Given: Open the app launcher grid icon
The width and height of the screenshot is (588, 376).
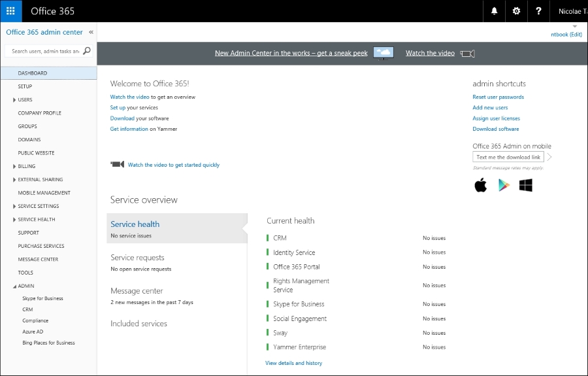Looking at the screenshot, I should click(x=11, y=11).
